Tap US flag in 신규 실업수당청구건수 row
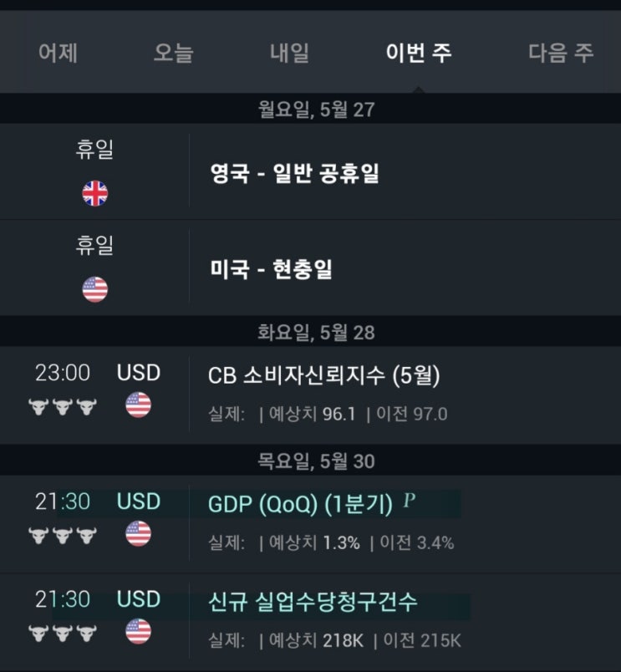This screenshot has width=621, height=672. [x=138, y=631]
